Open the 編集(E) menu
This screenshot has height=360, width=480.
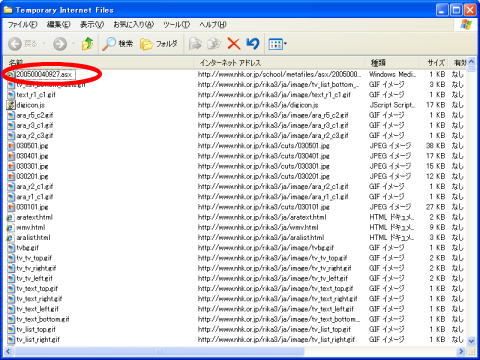59,25
